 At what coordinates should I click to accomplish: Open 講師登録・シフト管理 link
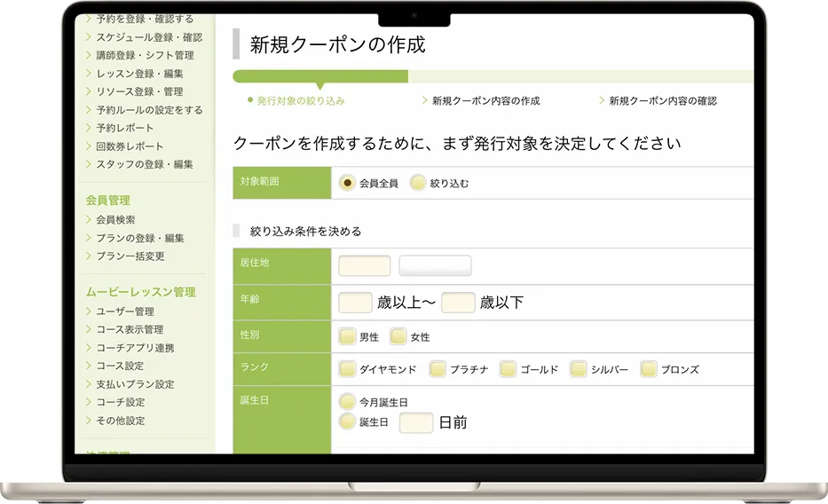pyautogui.click(x=145, y=55)
